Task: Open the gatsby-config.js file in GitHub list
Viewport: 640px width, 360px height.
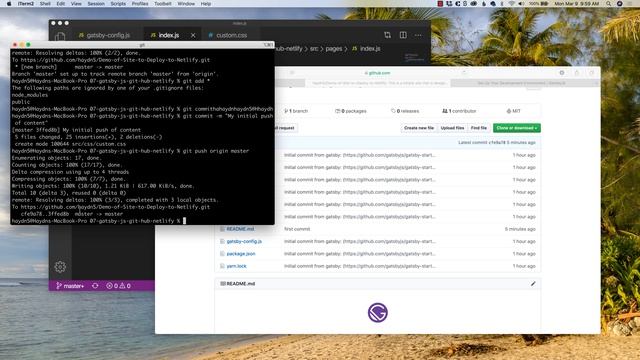Action: (244, 242)
